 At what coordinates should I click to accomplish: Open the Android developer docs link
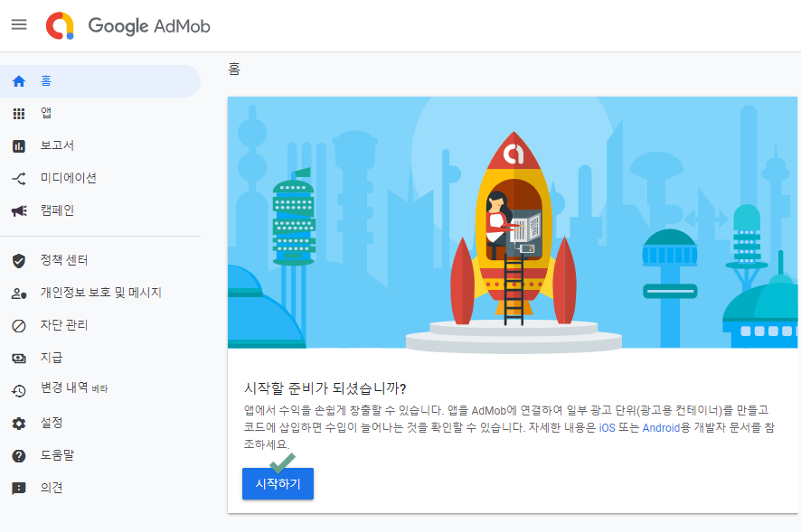point(660,428)
